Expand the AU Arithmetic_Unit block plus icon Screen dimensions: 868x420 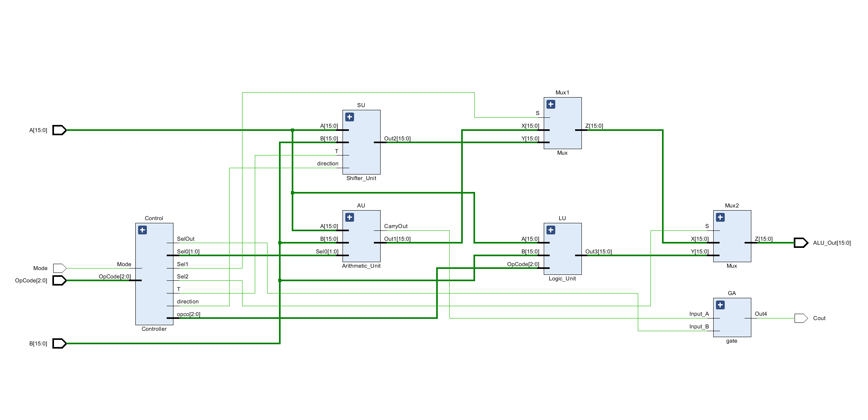click(350, 217)
